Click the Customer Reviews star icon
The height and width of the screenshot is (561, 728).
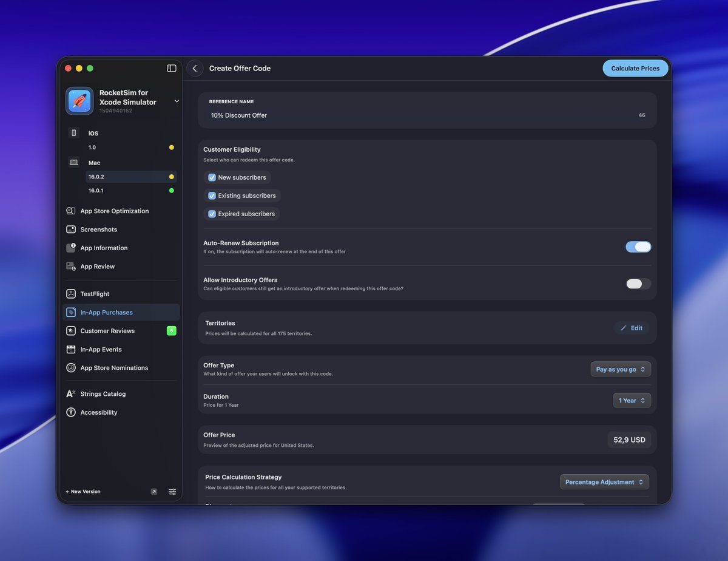coord(71,331)
